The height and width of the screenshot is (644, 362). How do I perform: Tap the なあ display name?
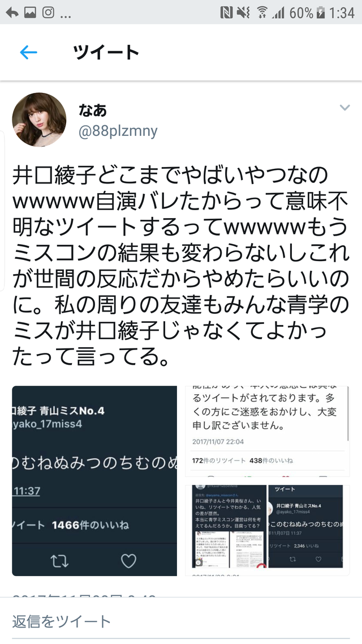click(92, 110)
